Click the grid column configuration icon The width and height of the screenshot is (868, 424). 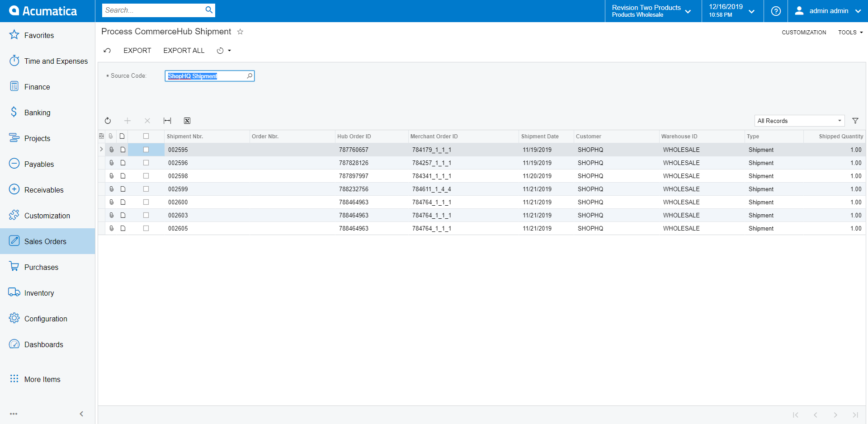(x=101, y=136)
